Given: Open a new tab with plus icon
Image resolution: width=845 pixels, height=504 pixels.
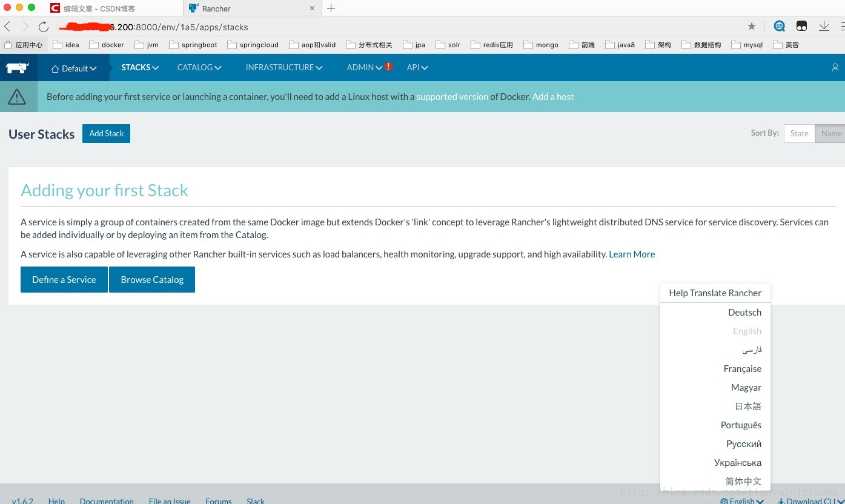Looking at the screenshot, I should 331,8.
